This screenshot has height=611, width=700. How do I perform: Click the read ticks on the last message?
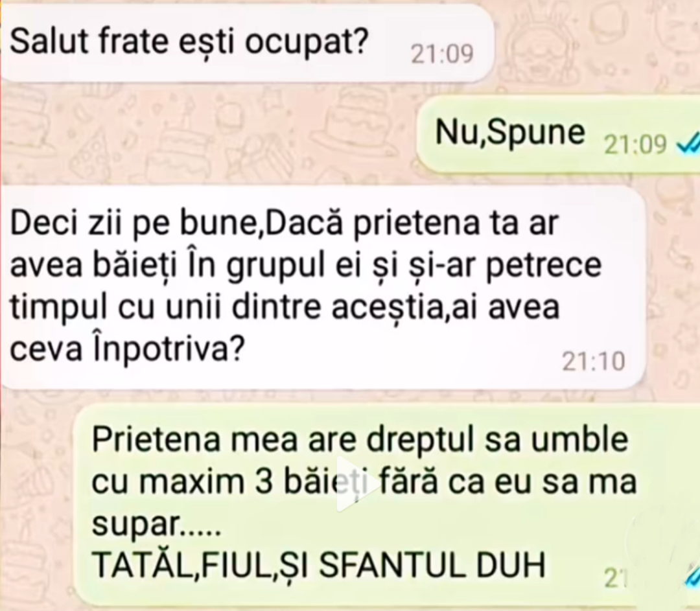692,576
